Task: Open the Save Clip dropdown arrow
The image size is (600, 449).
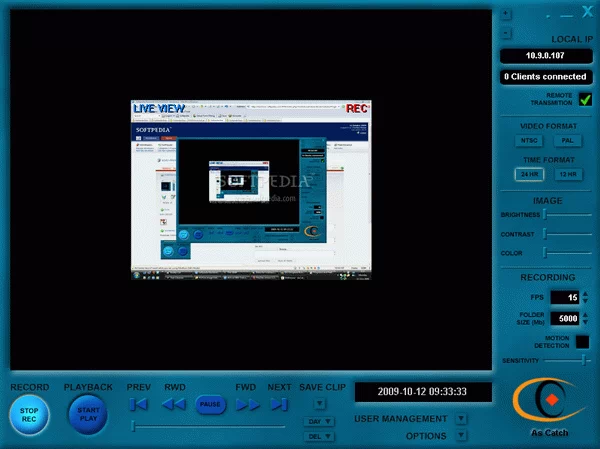Action: click(320, 403)
